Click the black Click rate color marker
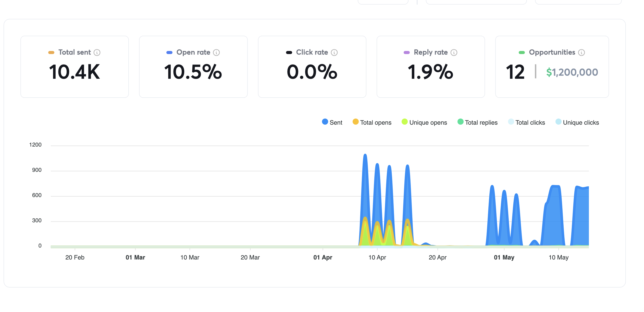The height and width of the screenshot is (312, 644). [289, 53]
